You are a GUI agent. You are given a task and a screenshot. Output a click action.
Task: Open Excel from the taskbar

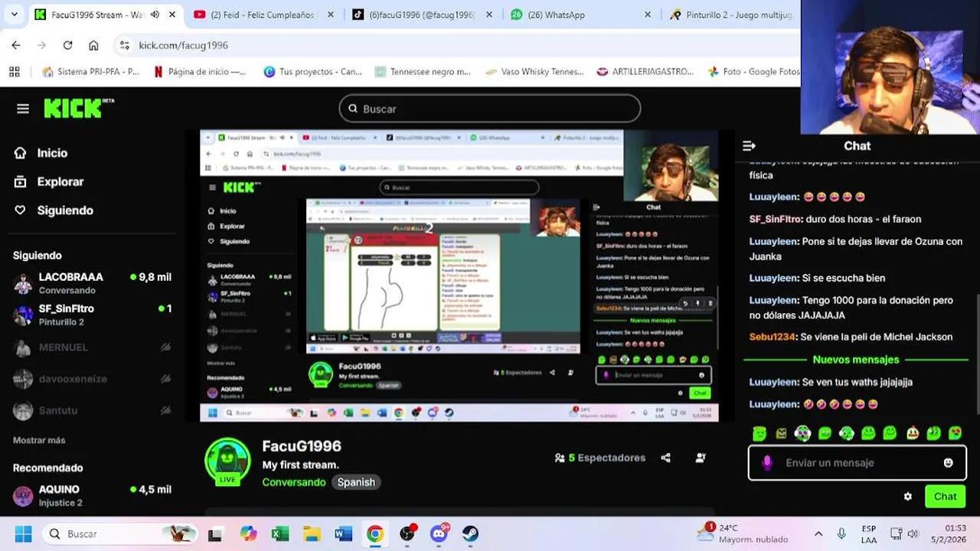pyautogui.click(x=279, y=533)
